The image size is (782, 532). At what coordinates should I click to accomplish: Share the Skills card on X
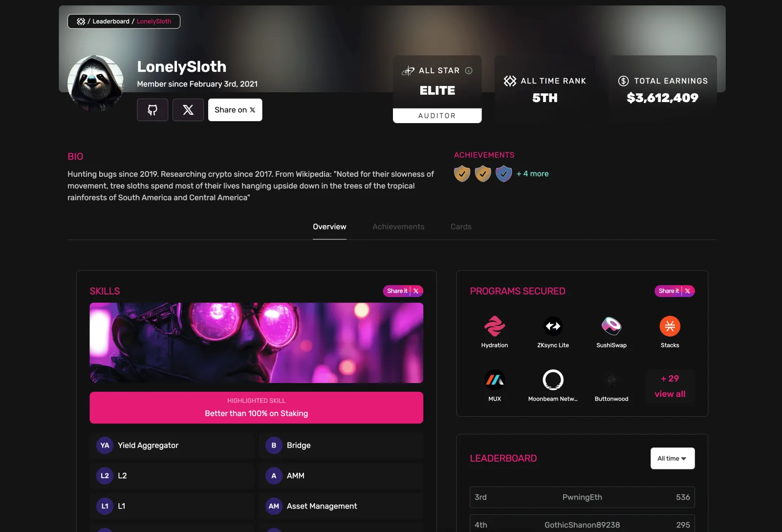tap(403, 291)
